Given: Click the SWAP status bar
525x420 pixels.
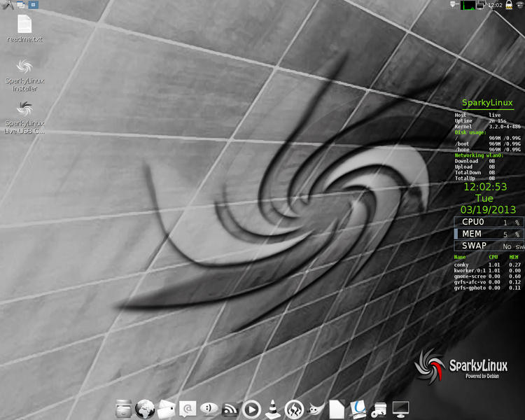Looking at the screenshot, I should pyautogui.click(x=489, y=246).
